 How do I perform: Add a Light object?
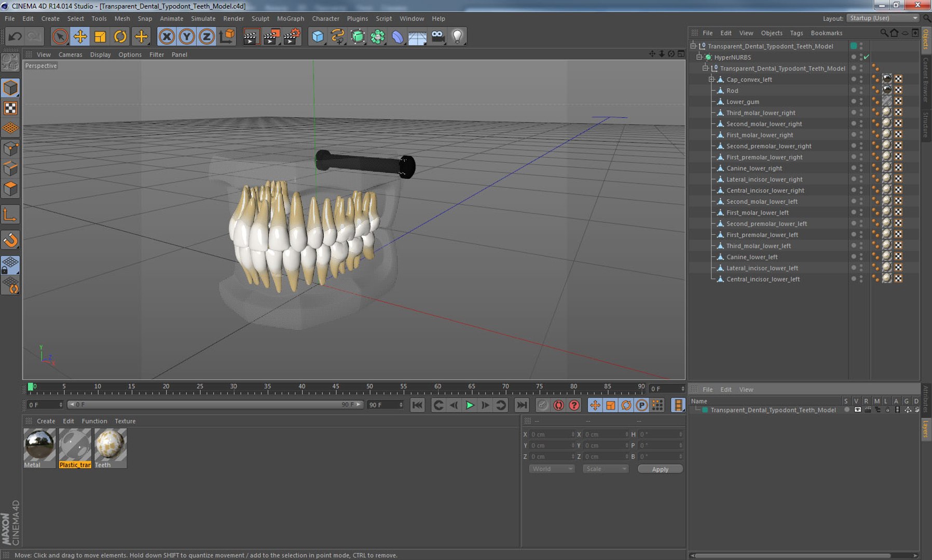pos(457,36)
